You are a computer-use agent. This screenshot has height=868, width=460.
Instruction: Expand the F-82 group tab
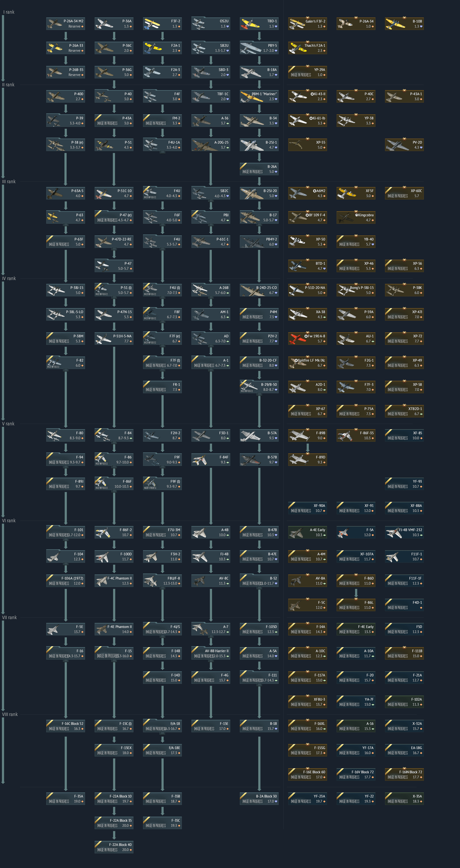tap(66, 370)
